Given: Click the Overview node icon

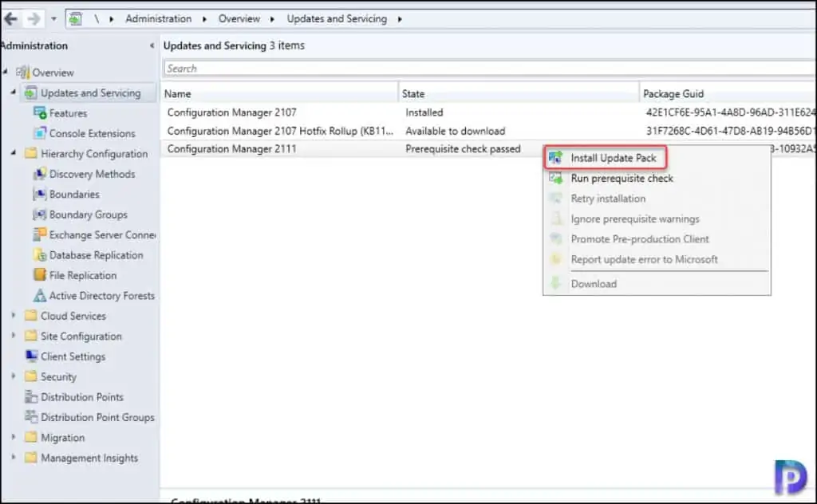Looking at the screenshot, I should (22, 73).
